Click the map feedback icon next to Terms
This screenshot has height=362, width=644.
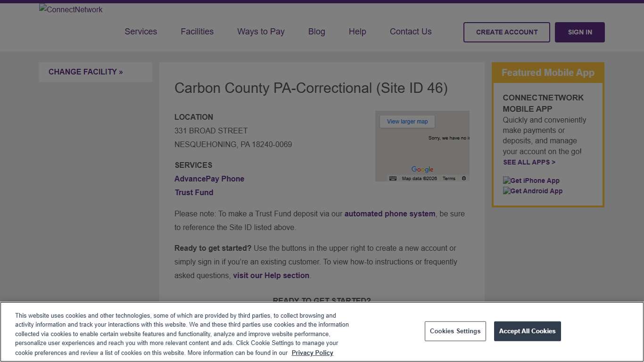click(x=463, y=178)
